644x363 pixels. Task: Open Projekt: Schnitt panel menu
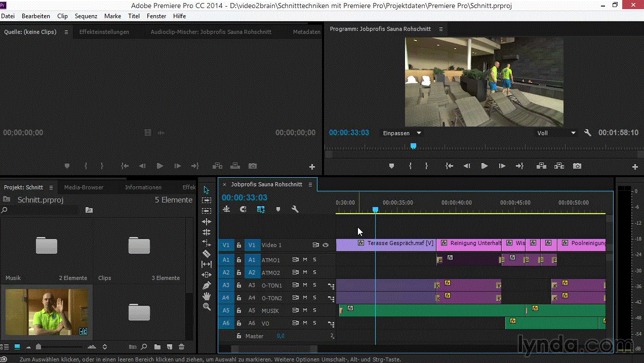pos(52,187)
